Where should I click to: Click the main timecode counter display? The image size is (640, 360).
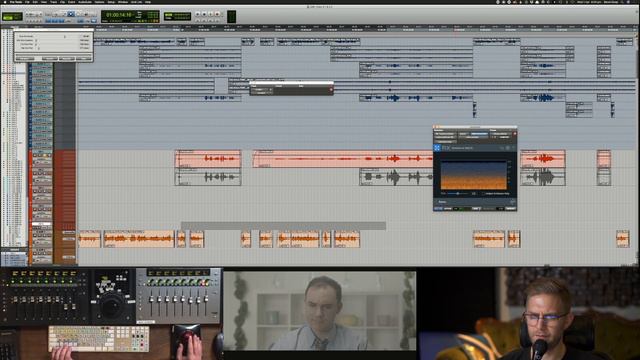click(119, 15)
